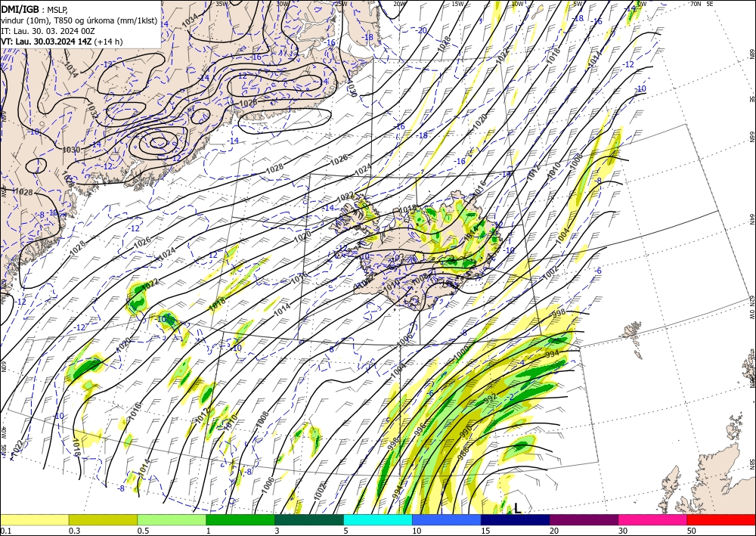The width and height of the screenshot is (756, 536).
Task: Pick the blue 10 mm legend swatch
Action: (447, 519)
